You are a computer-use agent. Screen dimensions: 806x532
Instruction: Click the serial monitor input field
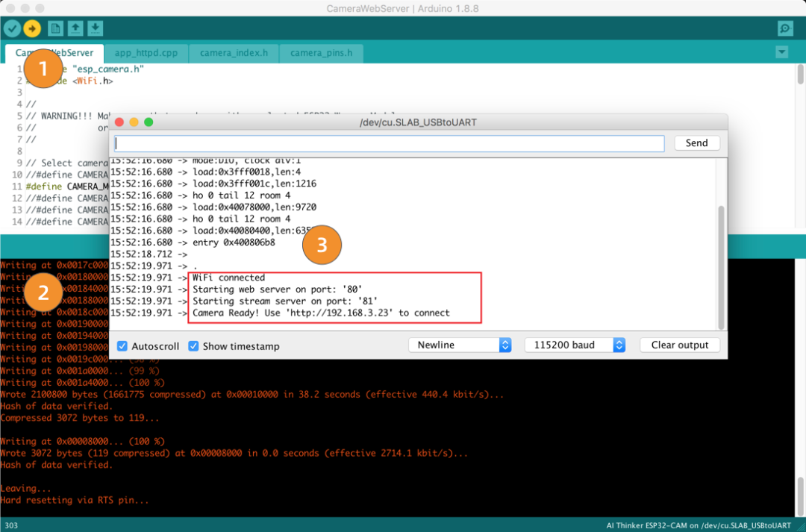tap(389, 143)
